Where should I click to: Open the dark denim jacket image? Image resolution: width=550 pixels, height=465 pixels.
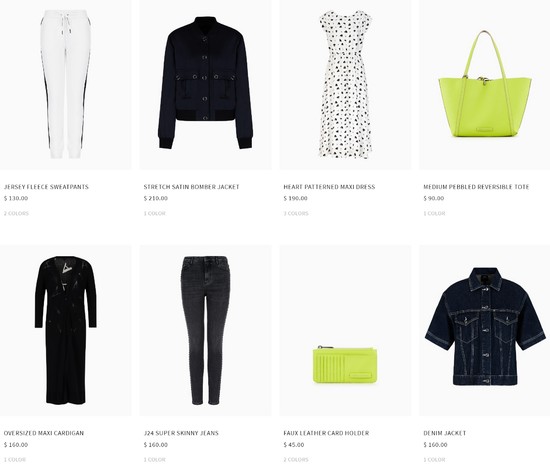pos(485,330)
